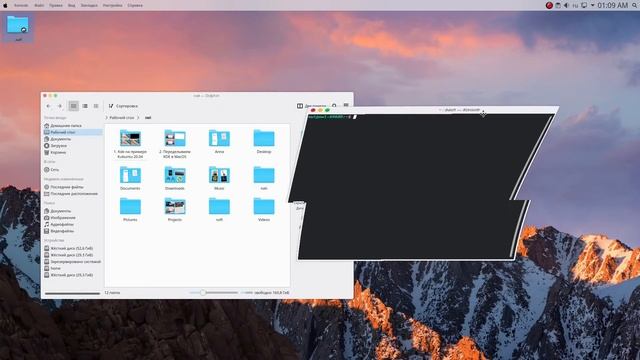Select folder 1. Kde на примере Kubuntu
The width and height of the screenshot is (640, 360).
pyautogui.click(x=130, y=144)
